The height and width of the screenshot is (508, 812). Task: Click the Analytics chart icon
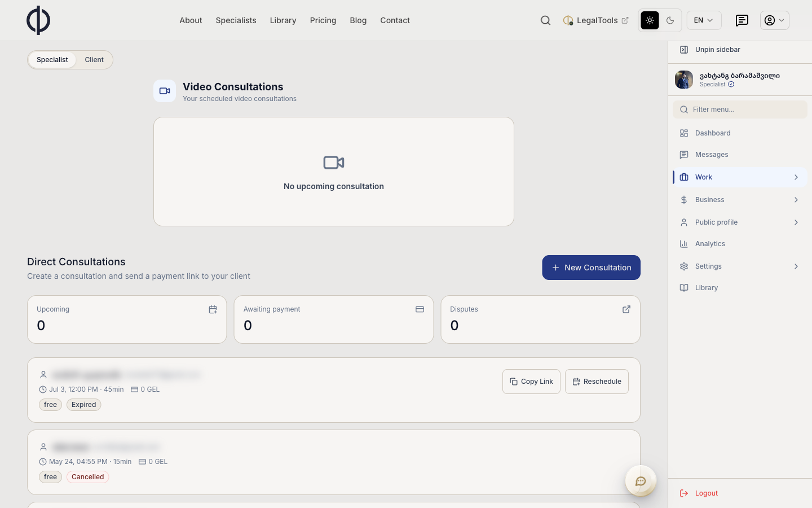(684, 244)
